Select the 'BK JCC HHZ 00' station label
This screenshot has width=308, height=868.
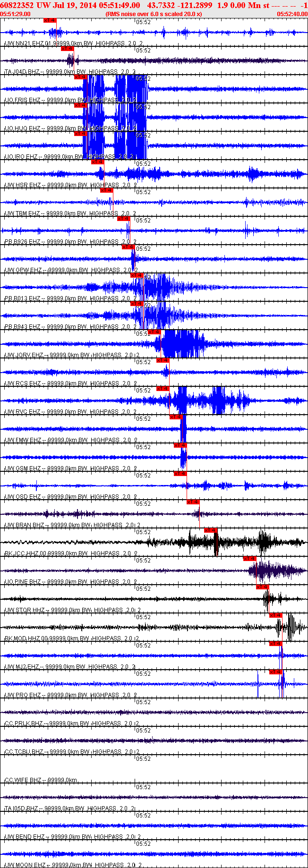click(26, 553)
